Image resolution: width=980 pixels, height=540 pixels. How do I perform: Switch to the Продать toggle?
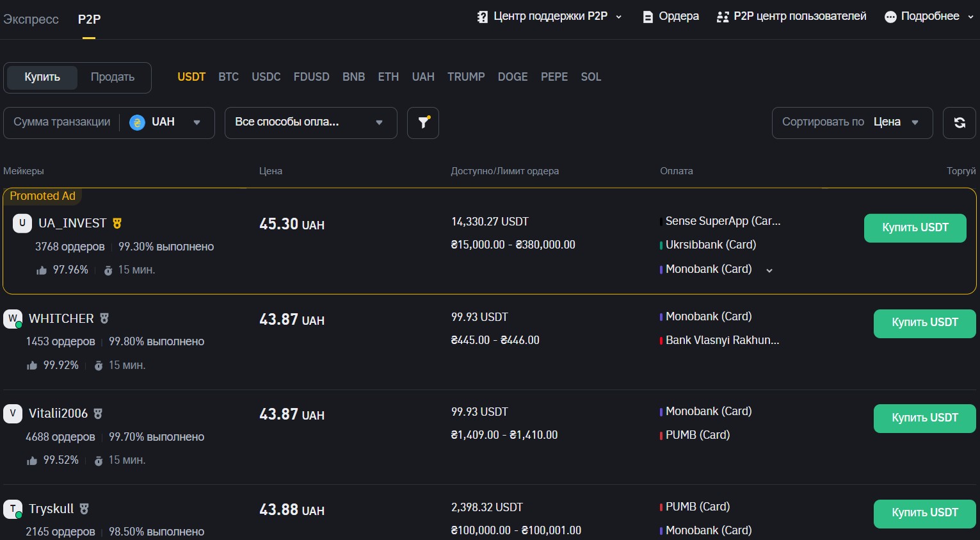coord(113,78)
